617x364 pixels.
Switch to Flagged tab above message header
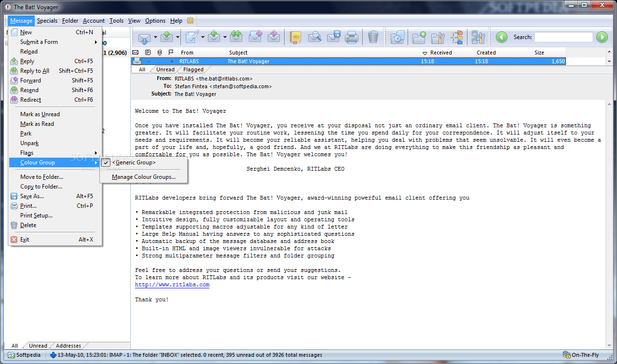point(193,69)
